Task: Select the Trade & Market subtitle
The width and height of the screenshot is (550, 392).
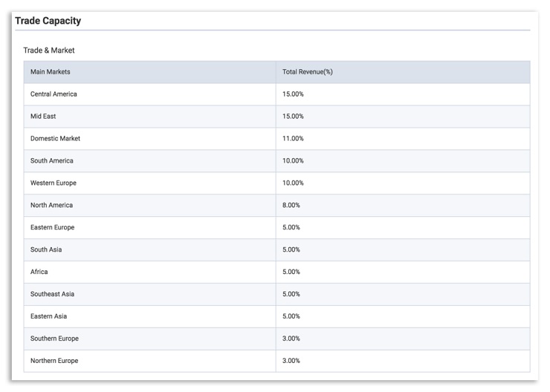Action: (49, 50)
